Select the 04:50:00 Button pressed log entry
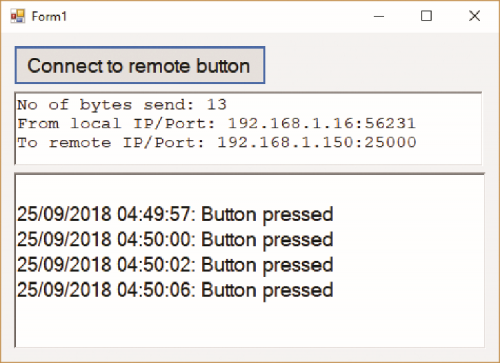The width and height of the screenshot is (500, 363). coord(175,239)
